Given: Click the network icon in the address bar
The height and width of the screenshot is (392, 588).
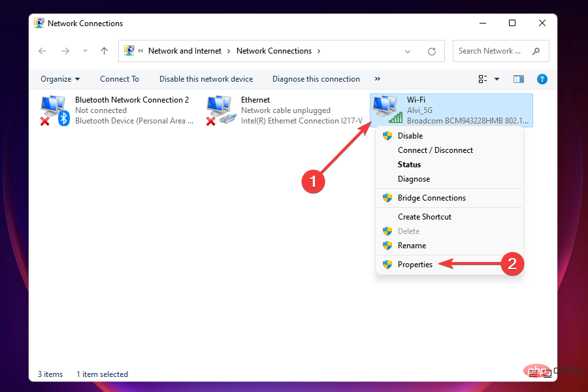Looking at the screenshot, I should (x=128, y=50).
